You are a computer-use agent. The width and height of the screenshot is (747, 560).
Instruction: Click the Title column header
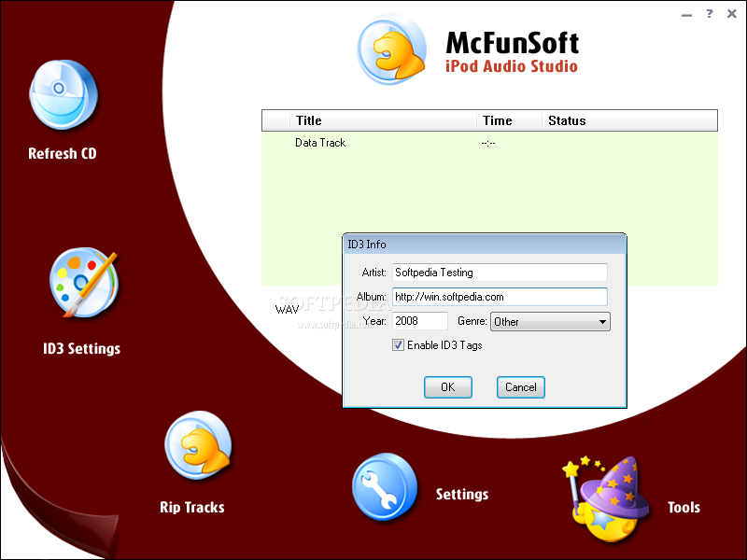[x=383, y=120]
